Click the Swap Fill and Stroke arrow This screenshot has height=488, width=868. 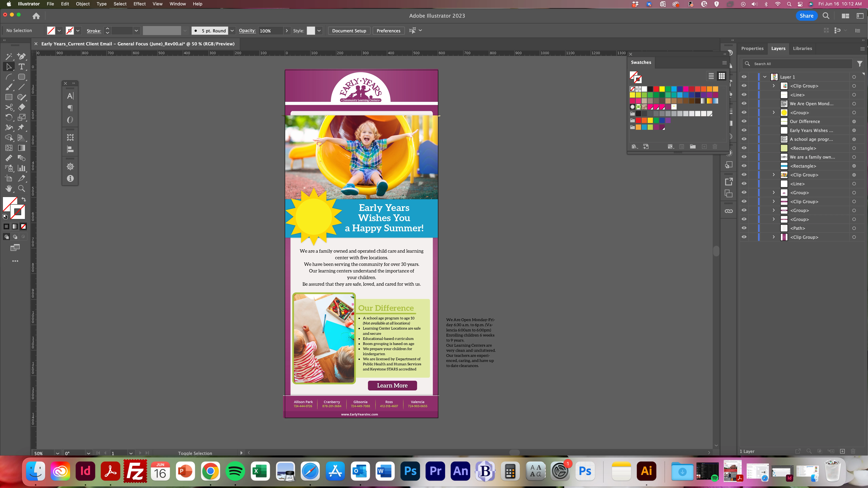point(24,199)
